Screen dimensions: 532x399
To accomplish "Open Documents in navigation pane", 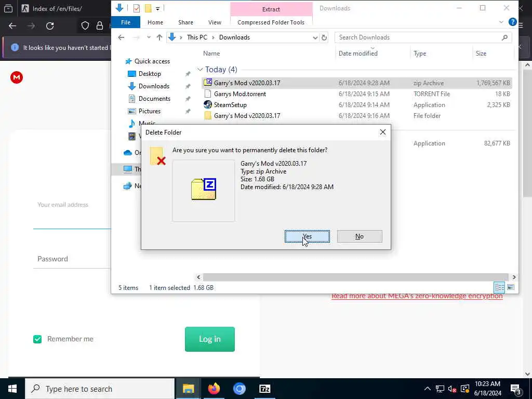I will pyautogui.click(x=154, y=99).
